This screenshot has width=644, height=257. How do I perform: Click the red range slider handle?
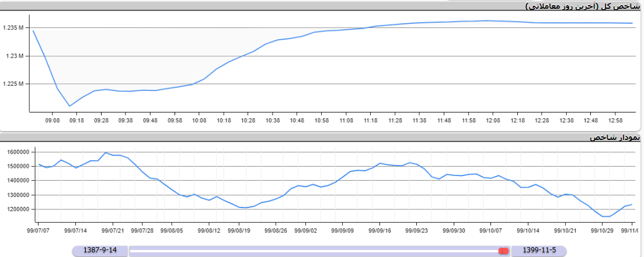503,251
